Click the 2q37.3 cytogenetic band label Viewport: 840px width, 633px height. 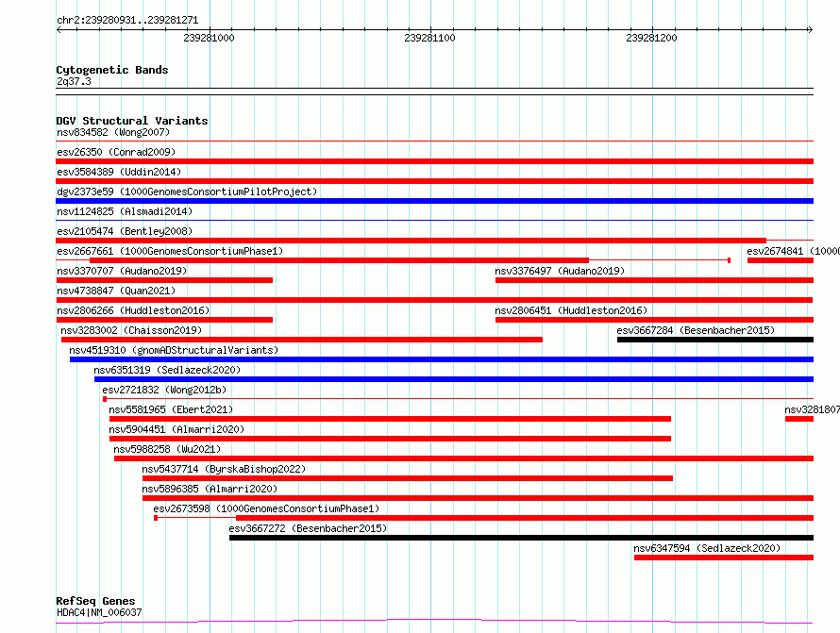[x=74, y=81]
